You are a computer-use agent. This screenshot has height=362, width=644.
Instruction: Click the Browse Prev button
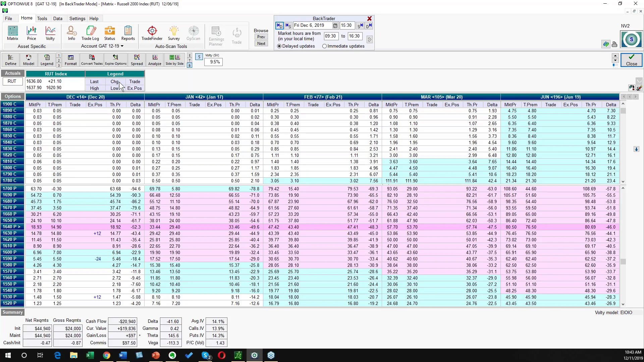261,37
